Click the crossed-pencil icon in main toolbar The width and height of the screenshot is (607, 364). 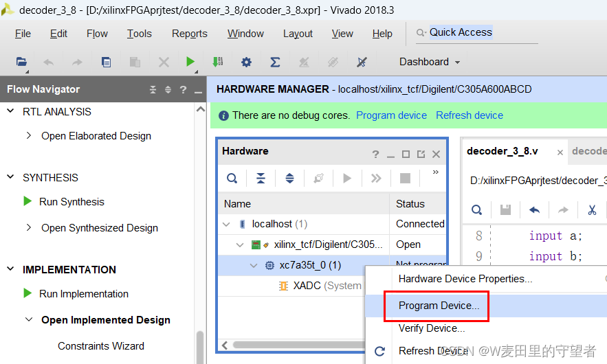coord(362,62)
